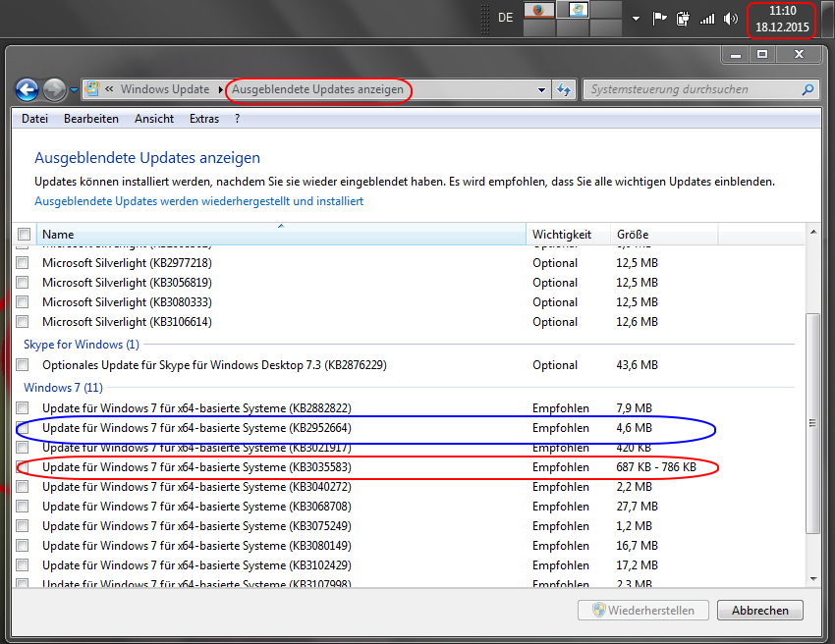The width and height of the screenshot is (835, 644).
Task: Click the back navigation arrow button
Action: (x=28, y=90)
